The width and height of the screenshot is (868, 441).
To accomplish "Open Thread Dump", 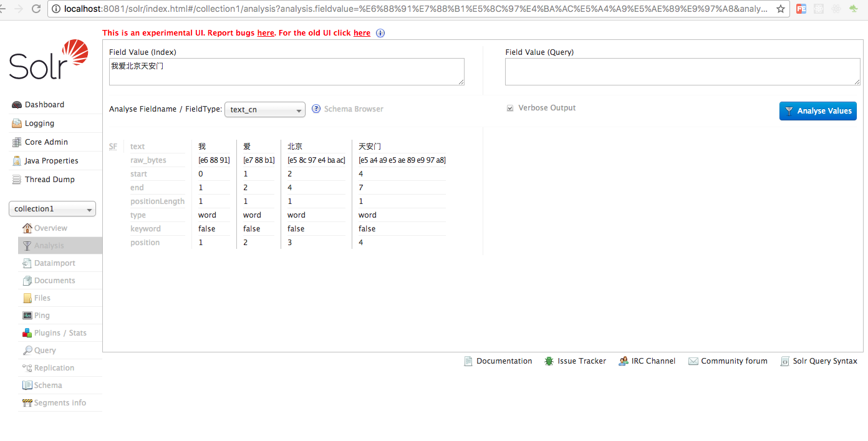I will 50,180.
